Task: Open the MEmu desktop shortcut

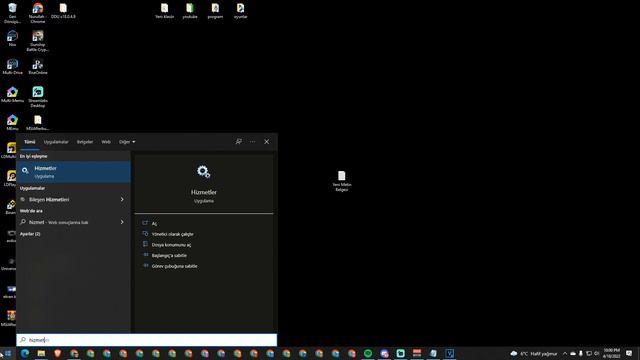Action: [12, 122]
